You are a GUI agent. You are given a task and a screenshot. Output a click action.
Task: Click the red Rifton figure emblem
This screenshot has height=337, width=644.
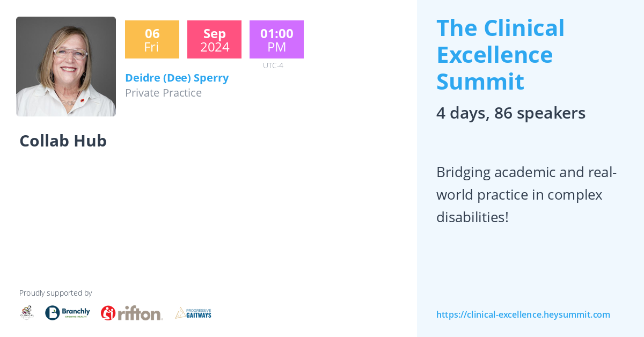(x=108, y=313)
